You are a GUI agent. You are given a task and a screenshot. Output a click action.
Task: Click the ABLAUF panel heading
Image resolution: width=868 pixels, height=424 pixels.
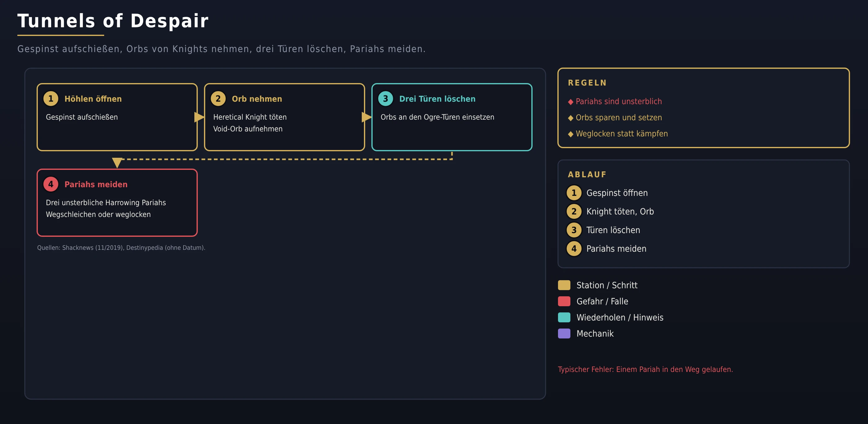pos(587,174)
